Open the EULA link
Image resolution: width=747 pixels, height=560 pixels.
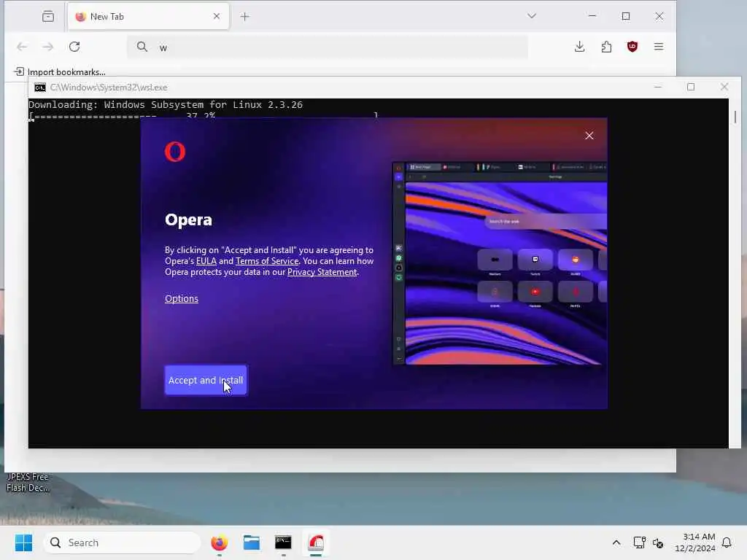click(206, 261)
